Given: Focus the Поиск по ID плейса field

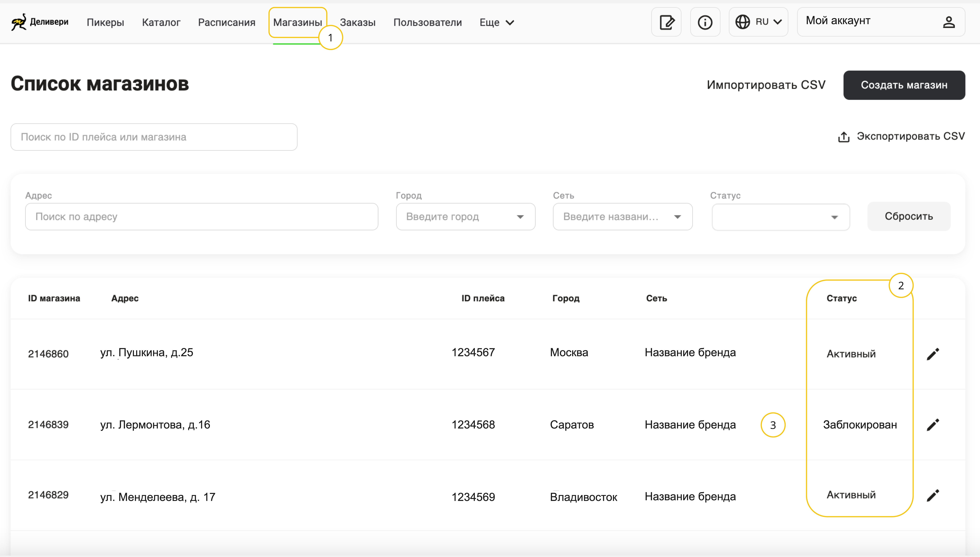Looking at the screenshot, I should pyautogui.click(x=154, y=137).
